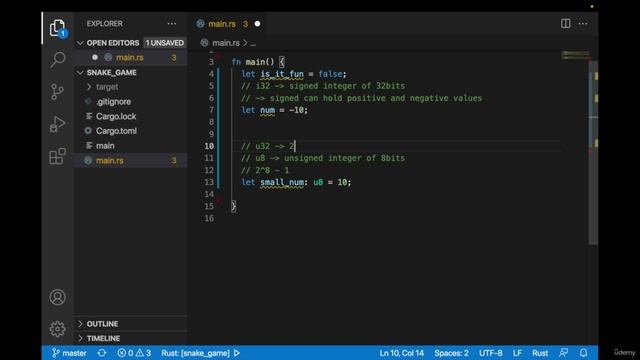The image size is (640, 360).
Task: Open the Explorer view in activity bar
Action: tap(58, 28)
